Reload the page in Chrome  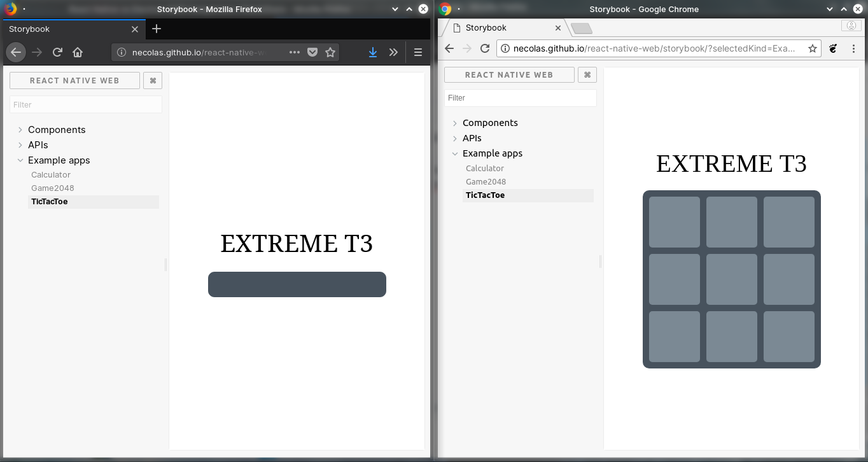[485, 48]
